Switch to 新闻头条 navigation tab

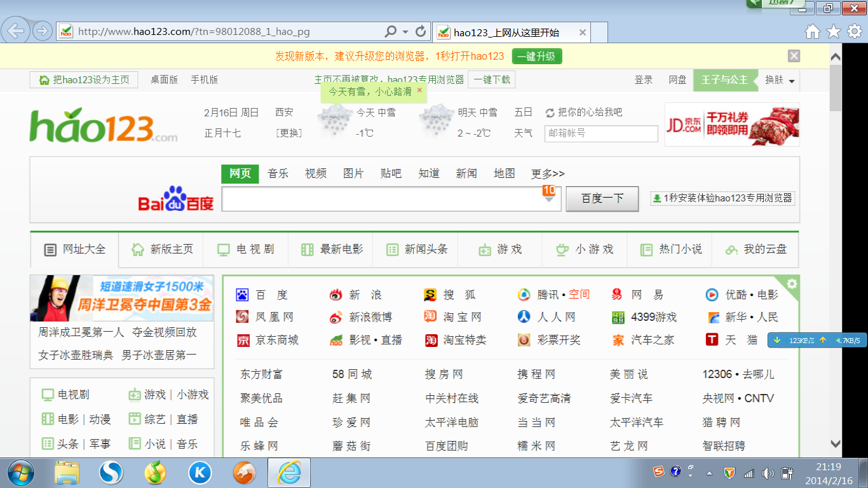click(x=415, y=250)
